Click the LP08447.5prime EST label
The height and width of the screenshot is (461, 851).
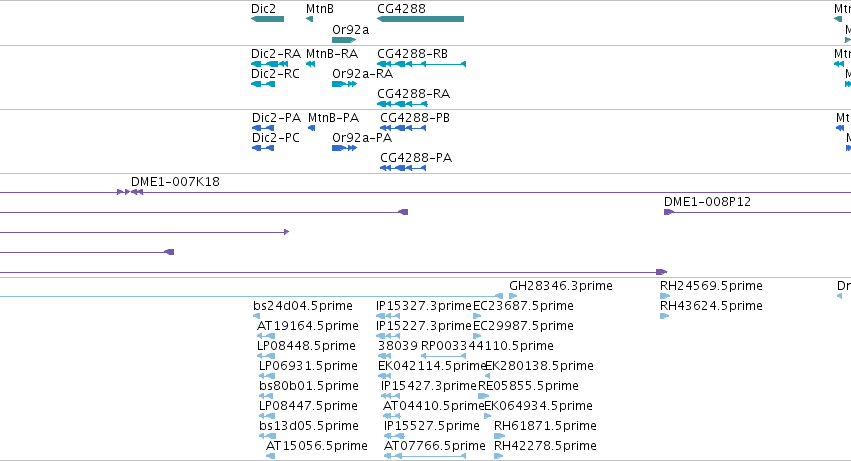click(308, 407)
